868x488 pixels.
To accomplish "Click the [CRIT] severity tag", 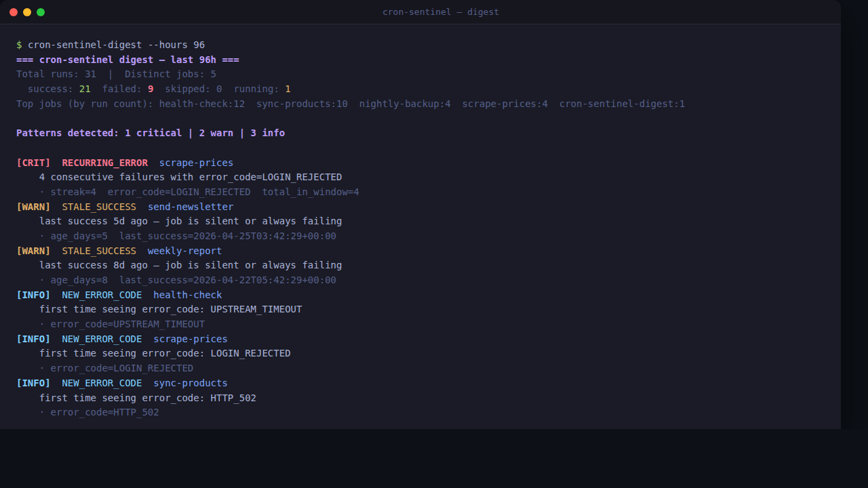I will (x=33, y=163).
